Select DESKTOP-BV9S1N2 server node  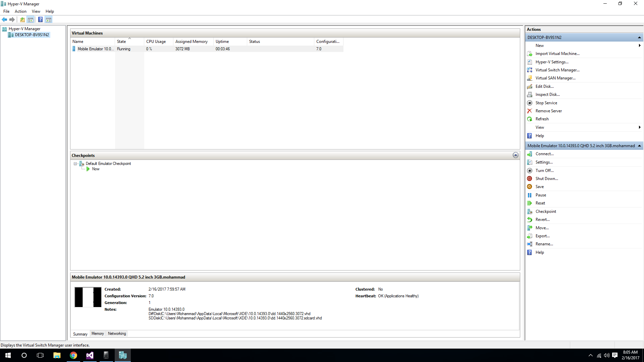click(x=32, y=35)
